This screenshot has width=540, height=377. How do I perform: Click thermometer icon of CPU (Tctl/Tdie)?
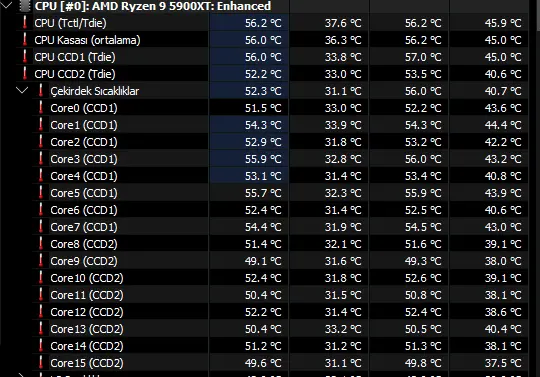point(25,23)
